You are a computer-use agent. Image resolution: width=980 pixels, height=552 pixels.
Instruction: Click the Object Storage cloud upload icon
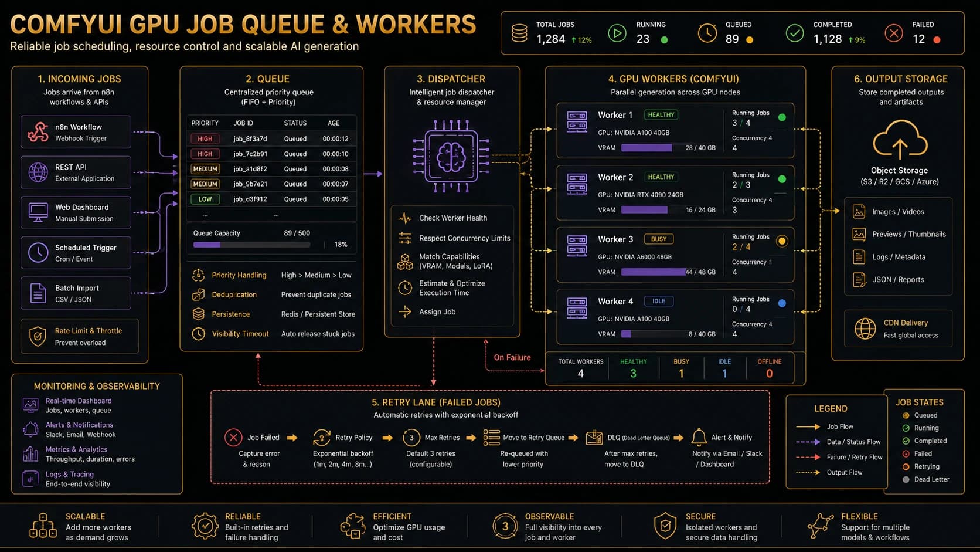pos(900,140)
